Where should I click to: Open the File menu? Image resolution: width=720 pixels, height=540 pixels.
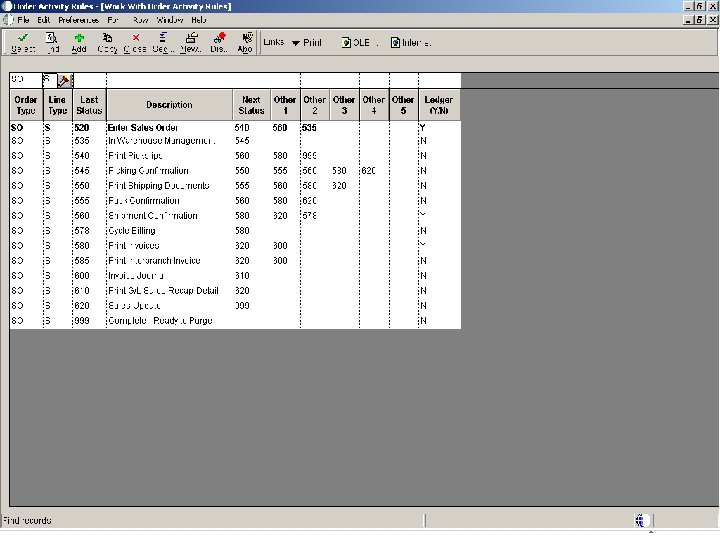[23, 20]
